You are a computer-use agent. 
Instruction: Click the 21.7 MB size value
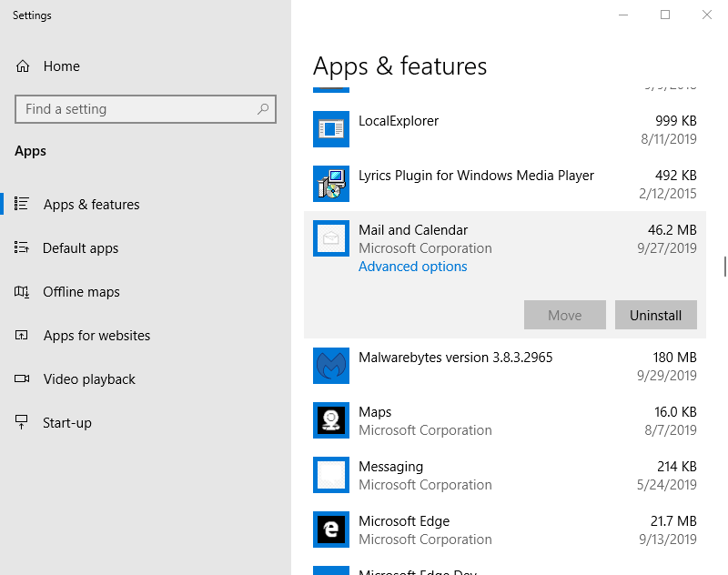[x=673, y=521]
